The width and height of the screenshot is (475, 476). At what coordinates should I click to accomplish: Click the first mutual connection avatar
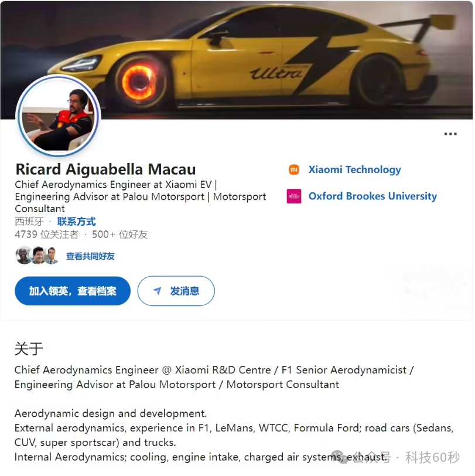[23, 256]
